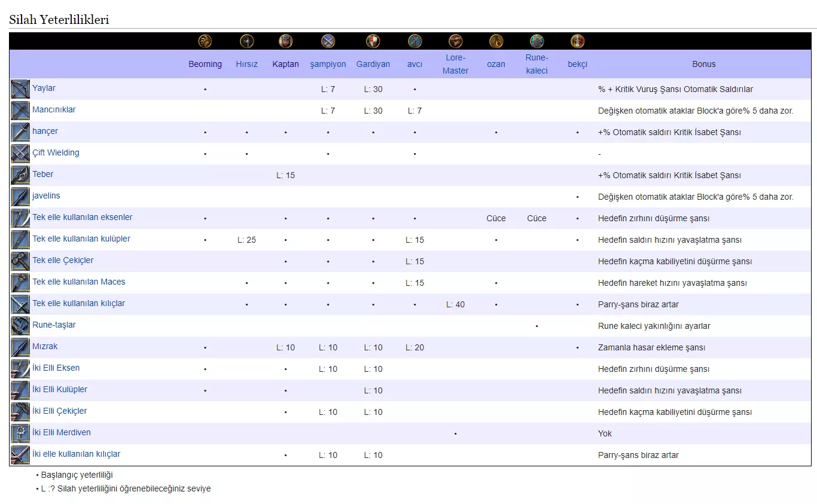Click the İki Elli Eksen icon
The image size is (817, 504).
[x=20, y=369]
